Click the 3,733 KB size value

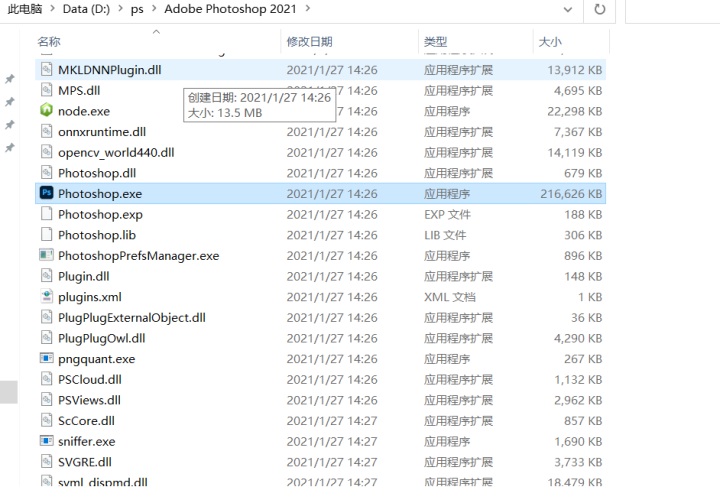(578, 462)
